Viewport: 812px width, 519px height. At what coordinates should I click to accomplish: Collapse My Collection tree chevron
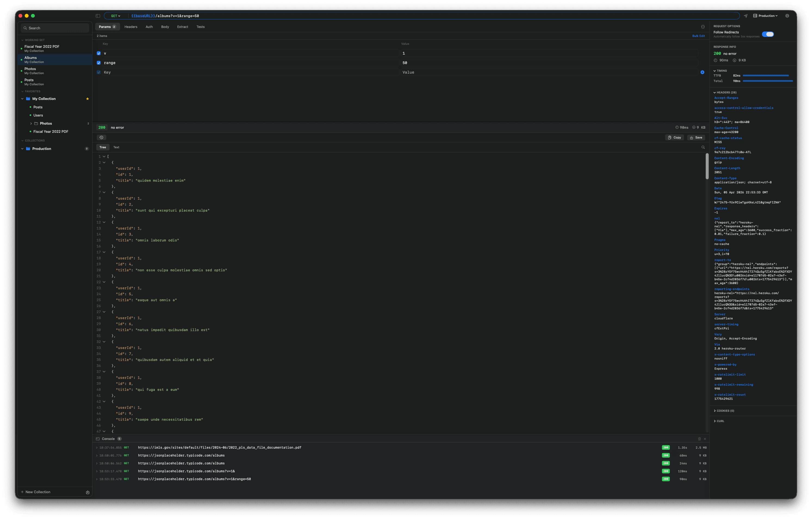coord(22,99)
